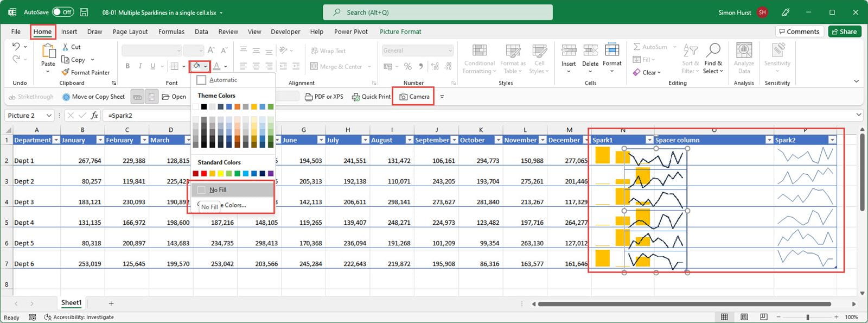Select the No Fill option
This screenshot has height=323, width=868.
point(218,190)
